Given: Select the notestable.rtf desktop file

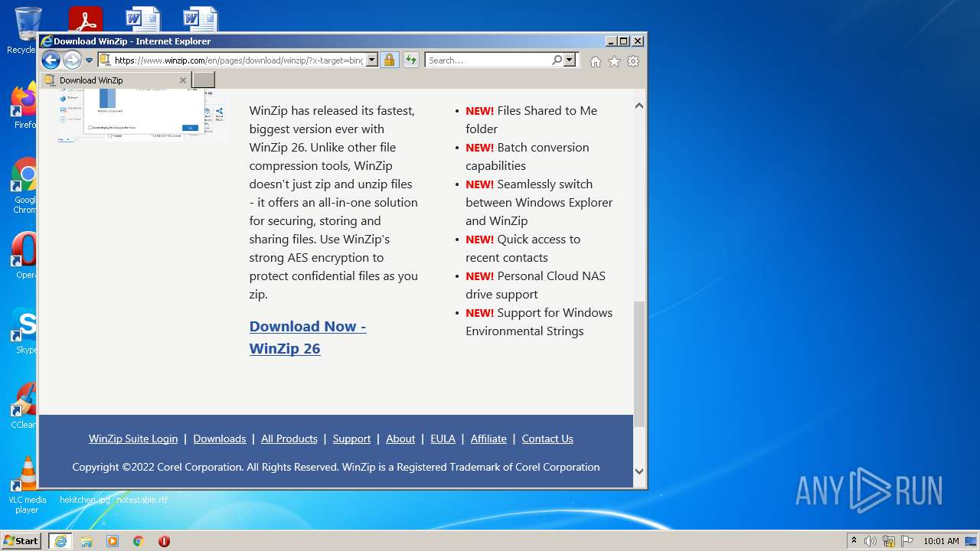Looking at the screenshot, I should click(x=142, y=500).
